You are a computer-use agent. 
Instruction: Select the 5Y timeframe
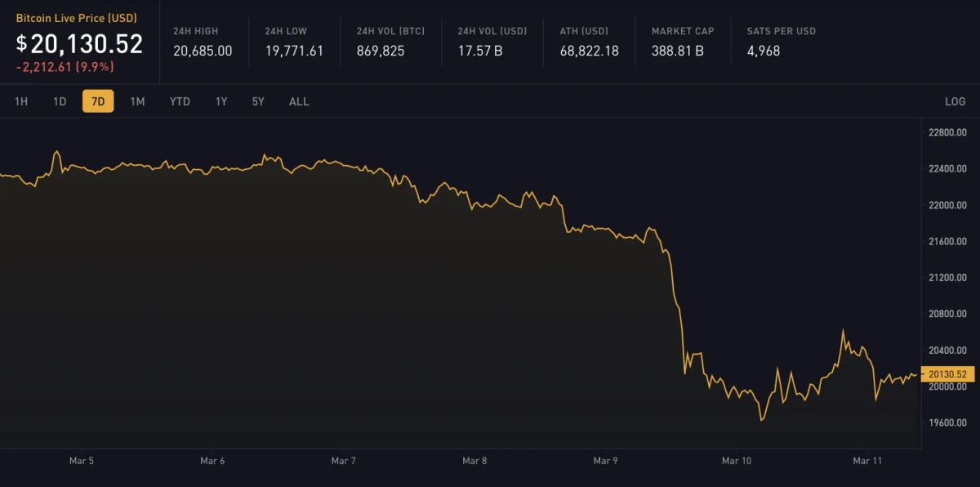258,101
